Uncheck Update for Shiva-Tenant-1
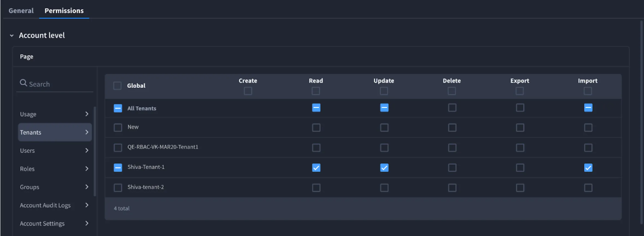644x236 pixels. tap(384, 168)
